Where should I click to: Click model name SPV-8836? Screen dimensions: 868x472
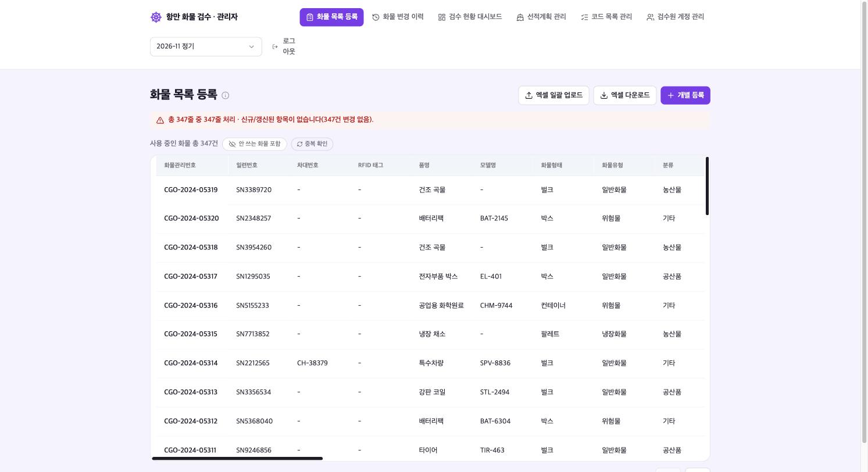[495, 363]
